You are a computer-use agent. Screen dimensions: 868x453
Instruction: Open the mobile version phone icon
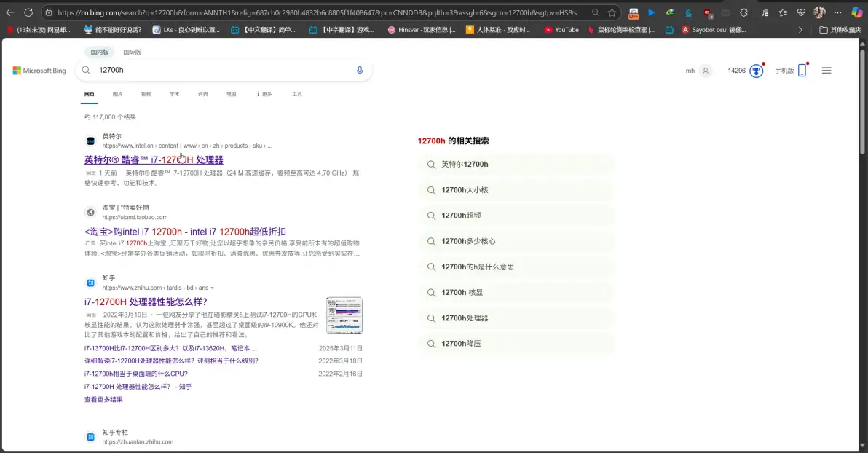802,71
